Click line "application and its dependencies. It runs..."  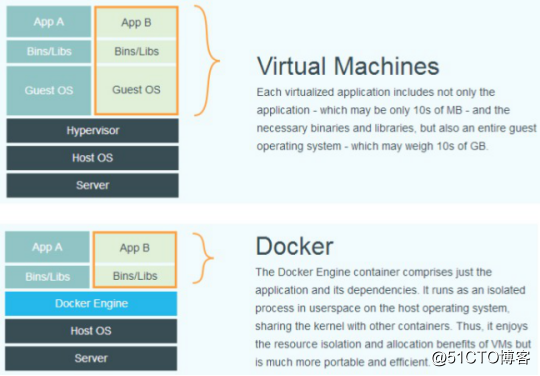tap(390, 290)
